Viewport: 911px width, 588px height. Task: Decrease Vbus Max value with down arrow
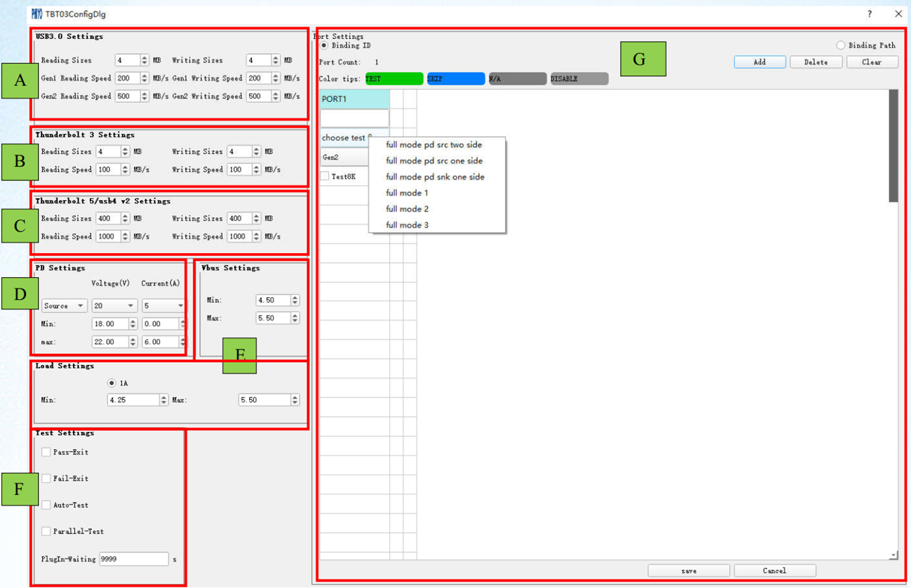click(x=295, y=321)
